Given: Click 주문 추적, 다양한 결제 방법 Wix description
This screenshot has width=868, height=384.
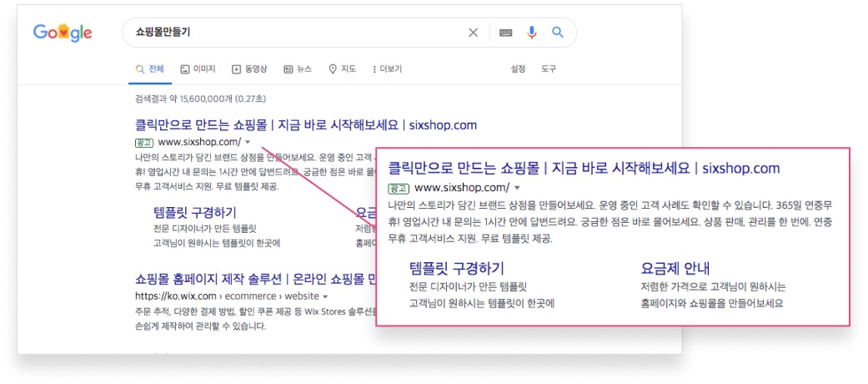Looking at the screenshot, I should point(255,311).
